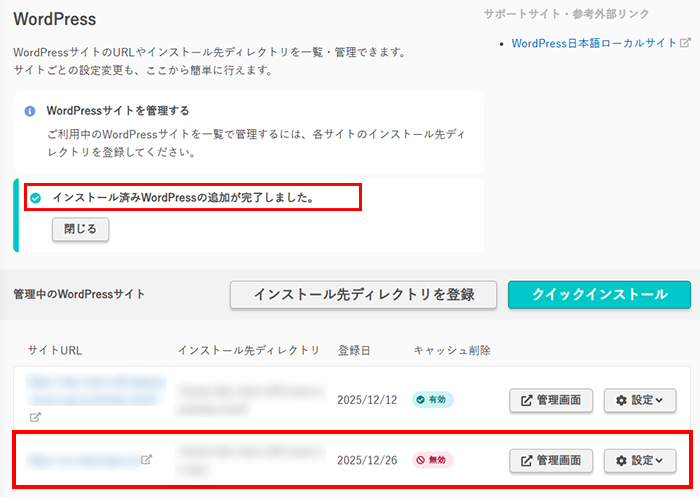
Task: Click the キャッシュ削除 column header
Action: pyautogui.click(x=452, y=351)
